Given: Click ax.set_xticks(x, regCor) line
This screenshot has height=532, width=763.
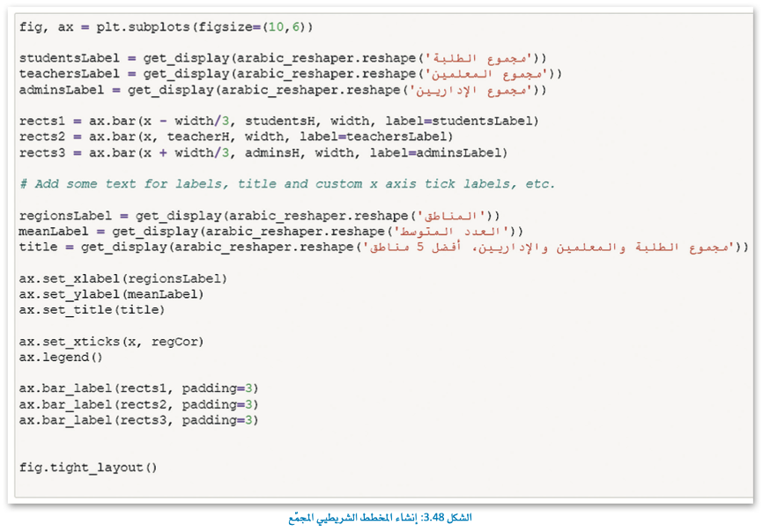Looking at the screenshot, I should [111, 342].
